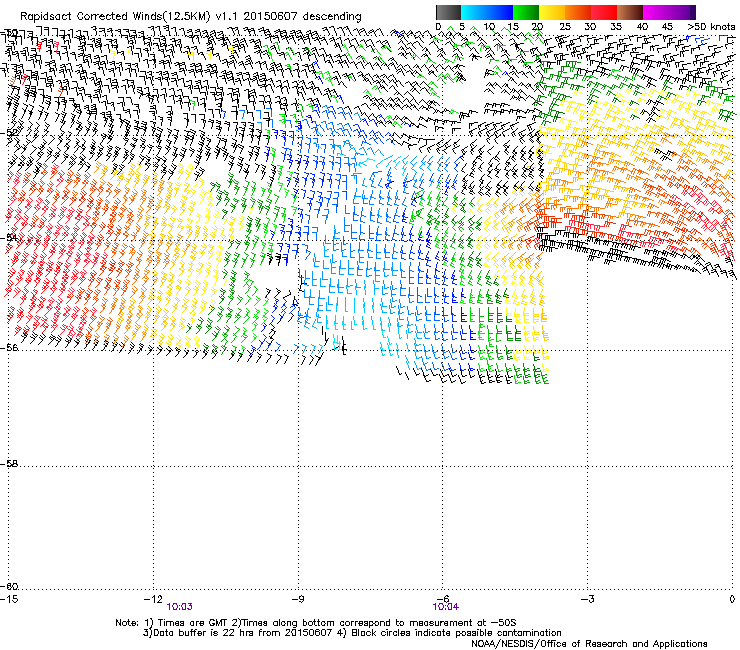Click the gray 0-5 knots legend swatch
The height and width of the screenshot is (650, 740).
[x=448, y=12]
